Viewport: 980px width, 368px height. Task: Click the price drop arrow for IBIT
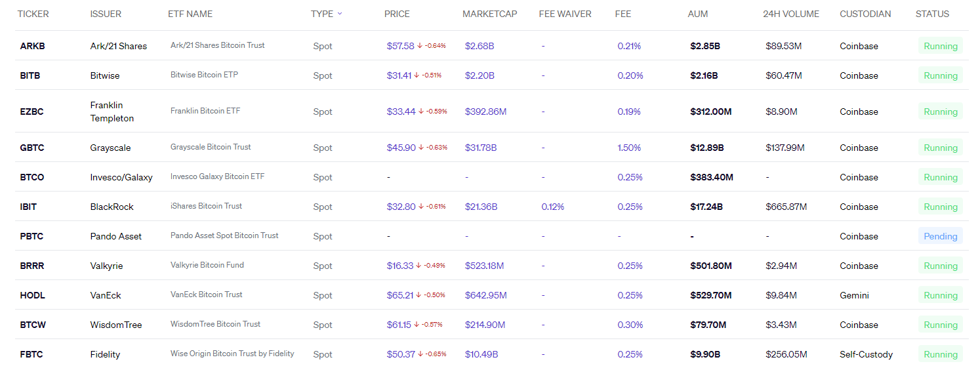(421, 207)
